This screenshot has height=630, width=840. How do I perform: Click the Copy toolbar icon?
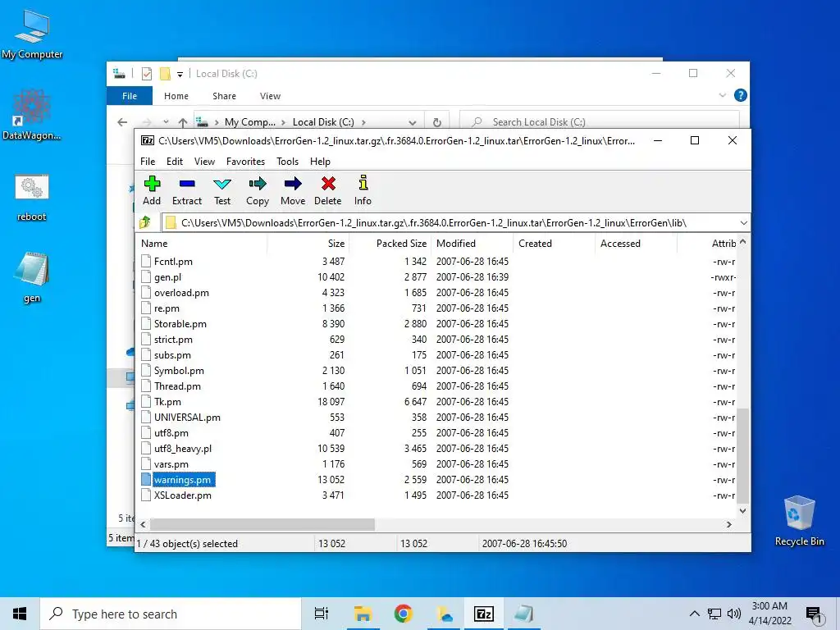[x=258, y=190]
